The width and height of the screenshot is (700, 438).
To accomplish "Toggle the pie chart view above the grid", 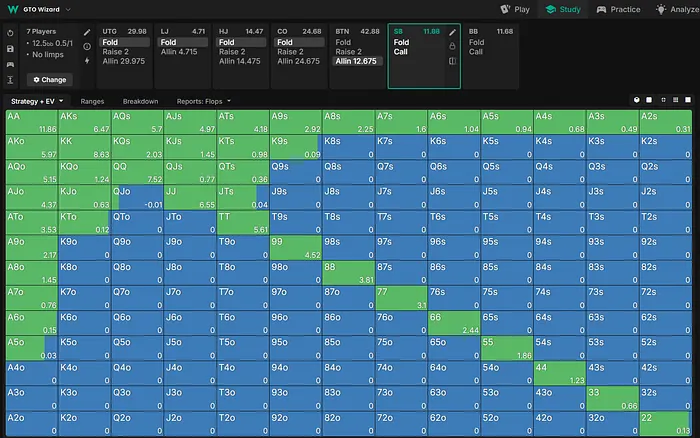I will [x=636, y=101].
